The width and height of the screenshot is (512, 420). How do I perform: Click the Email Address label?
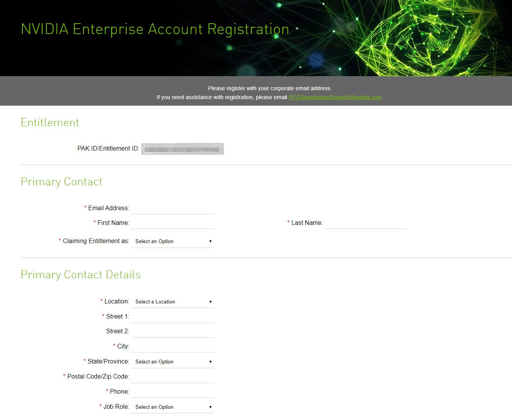(109, 208)
